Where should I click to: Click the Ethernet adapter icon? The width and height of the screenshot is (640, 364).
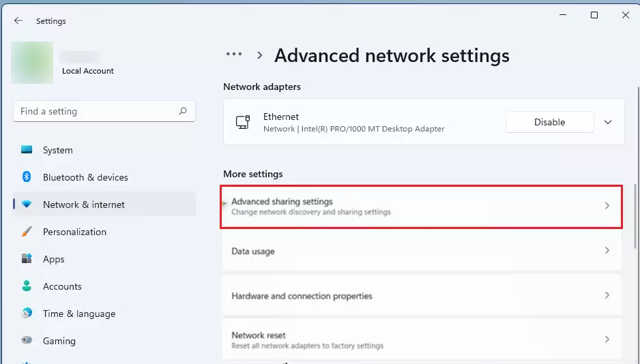[x=243, y=122]
